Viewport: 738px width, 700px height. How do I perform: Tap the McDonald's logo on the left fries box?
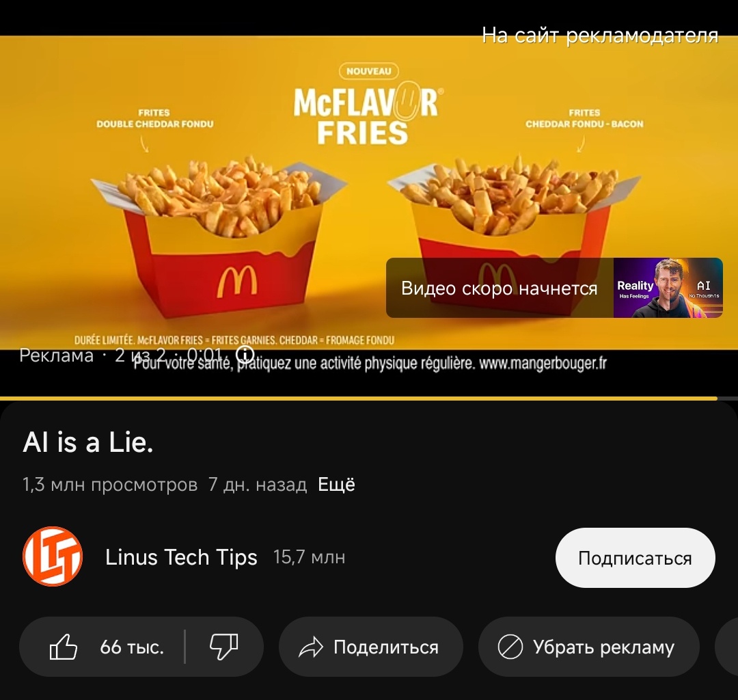[x=237, y=281]
